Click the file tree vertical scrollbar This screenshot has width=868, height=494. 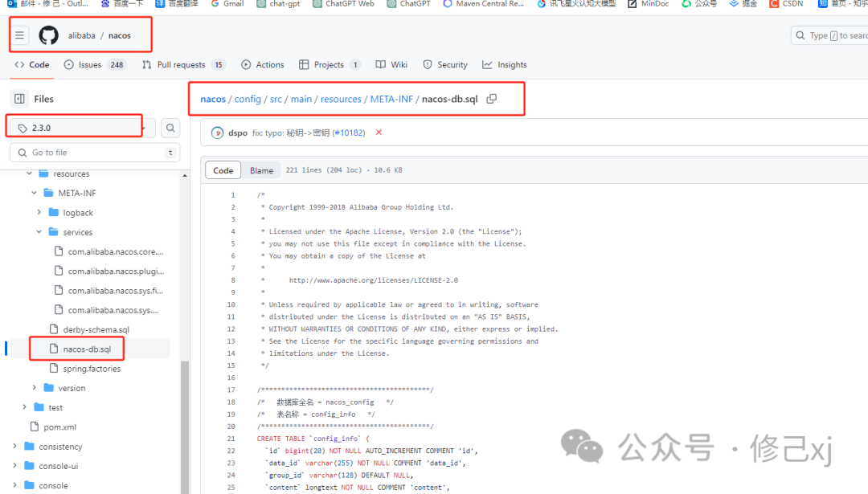(x=185, y=426)
